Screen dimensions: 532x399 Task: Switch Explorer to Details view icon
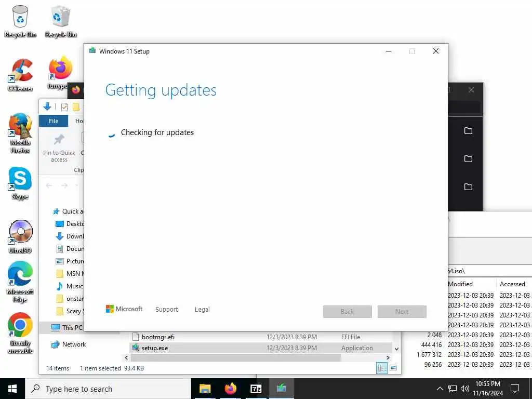click(x=382, y=368)
